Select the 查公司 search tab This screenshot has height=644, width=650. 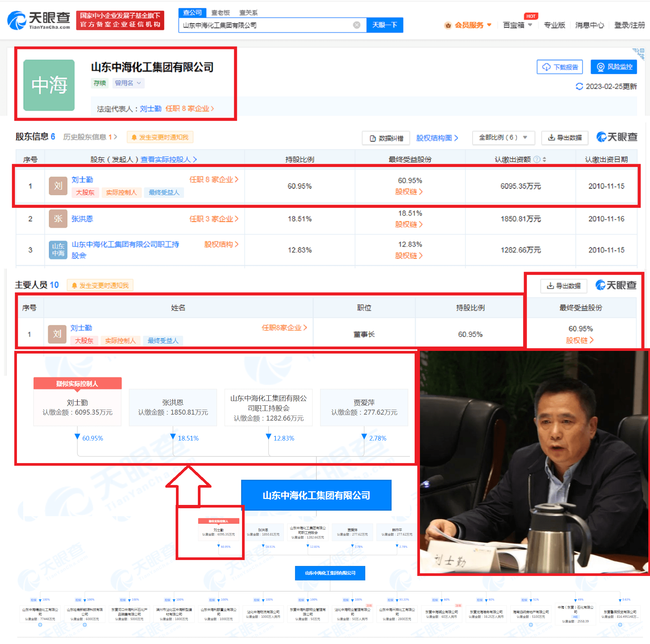[192, 13]
